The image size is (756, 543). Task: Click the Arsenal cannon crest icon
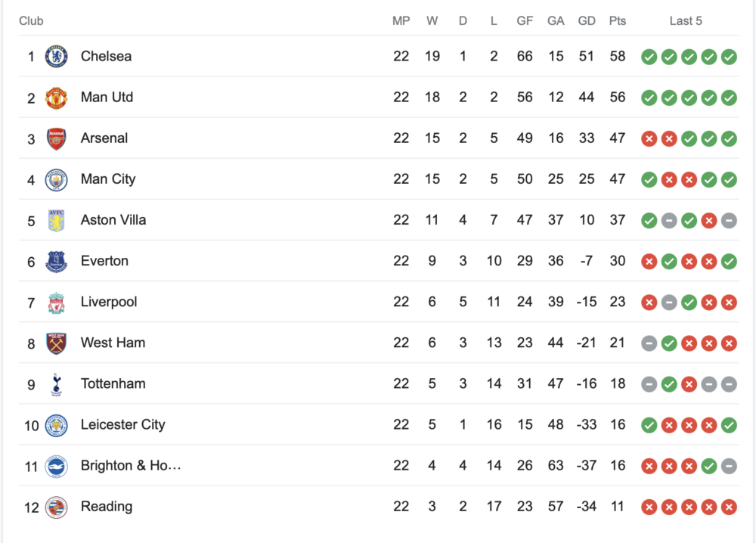56,138
